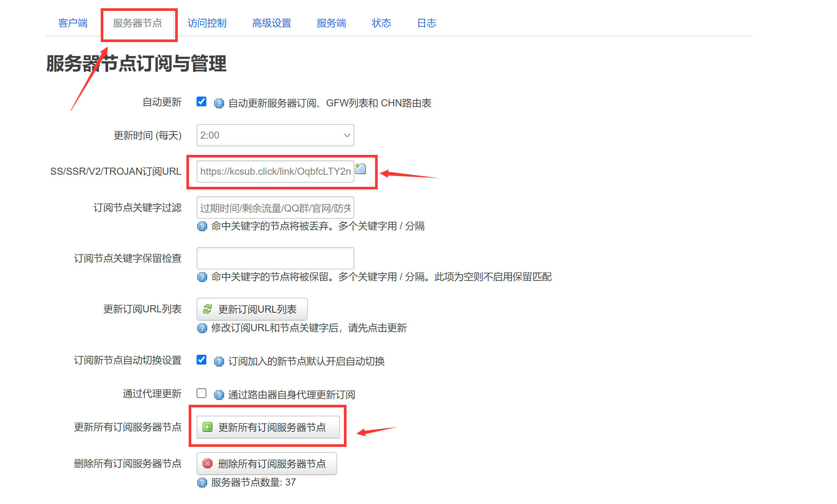Click help icon next to auto switch description
The image size is (837, 504).
click(219, 362)
